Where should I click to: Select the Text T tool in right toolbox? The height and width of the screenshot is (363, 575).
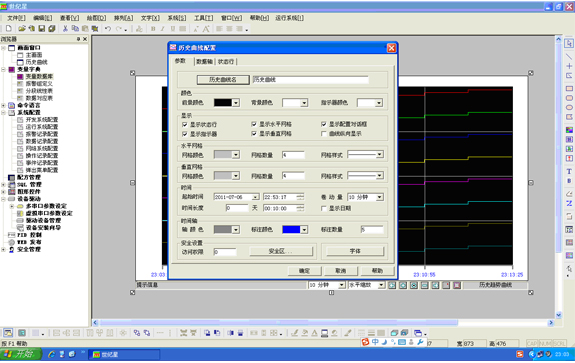[x=569, y=171]
